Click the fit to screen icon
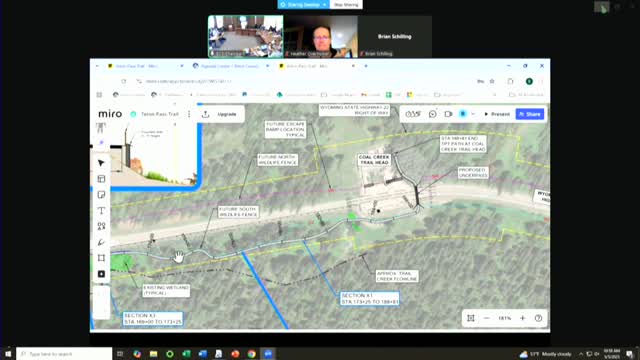 471,318
